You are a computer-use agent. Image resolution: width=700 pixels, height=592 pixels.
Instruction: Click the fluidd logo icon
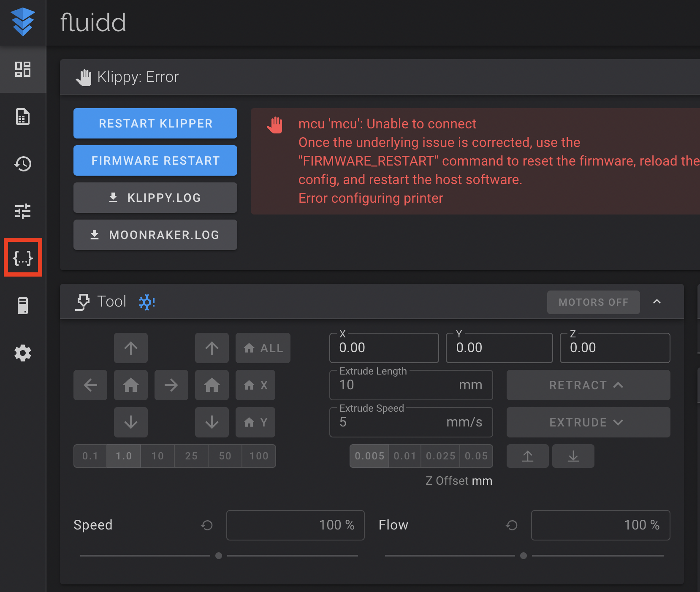pyautogui.click(x=23, y=22)
